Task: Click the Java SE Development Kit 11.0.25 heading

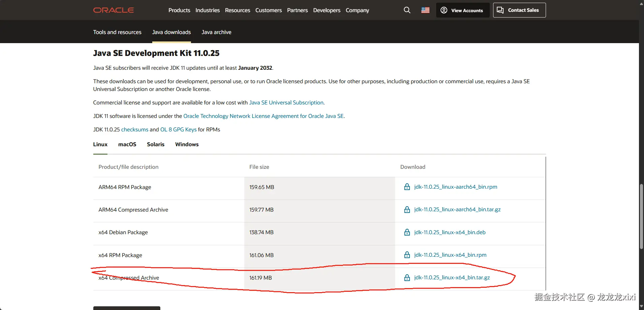Action: coord(156,53)
